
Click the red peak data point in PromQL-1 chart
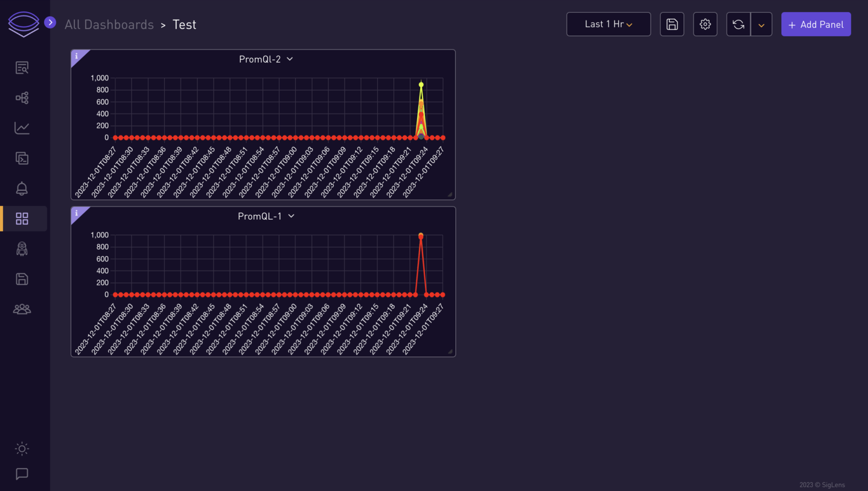click(x=421, y=236)
